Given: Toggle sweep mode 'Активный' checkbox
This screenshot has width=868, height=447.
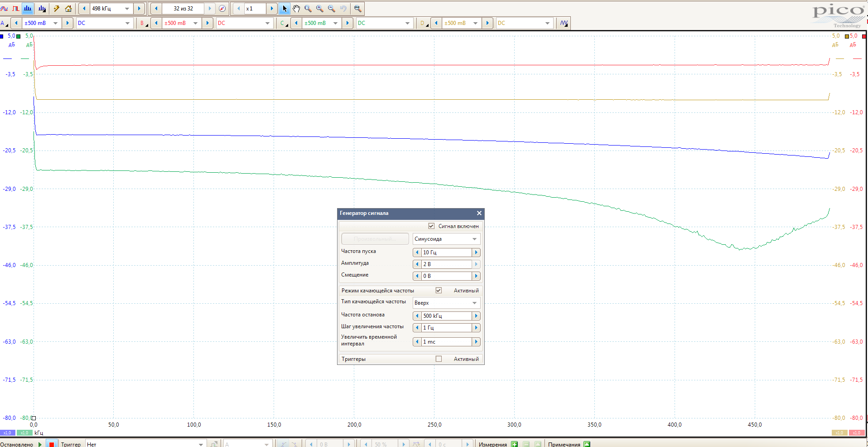Looking at the screenshot, I should point(439,290).
